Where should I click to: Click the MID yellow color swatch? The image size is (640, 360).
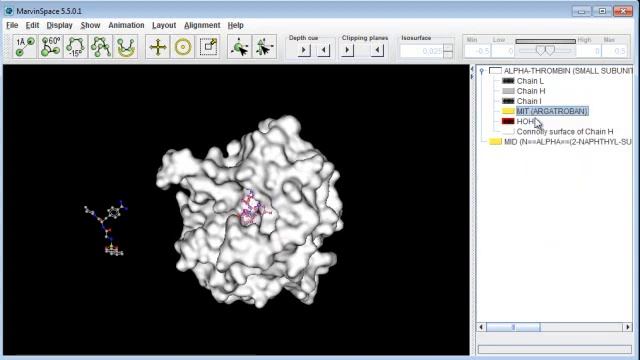coord(496,142)
